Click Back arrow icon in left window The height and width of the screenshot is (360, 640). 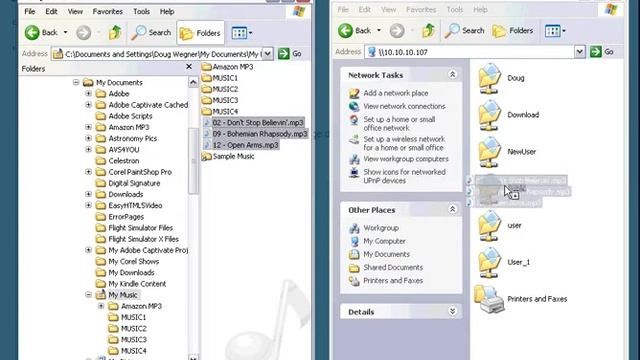pos(32,32)
